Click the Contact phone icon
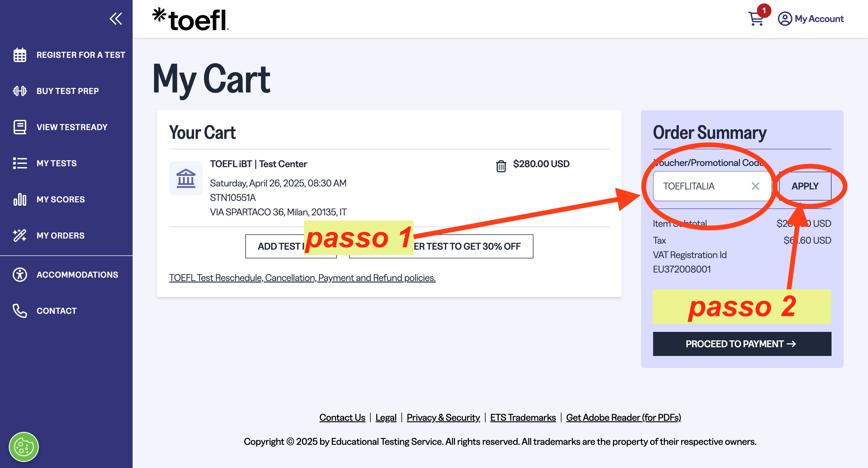Screen dimensions: 868x468 point(20,311)
